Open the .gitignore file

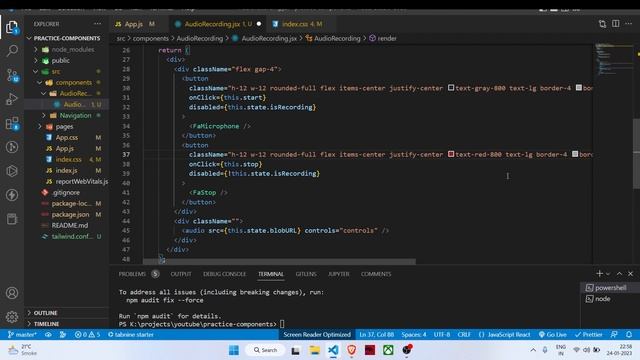(x=67, y=192)
